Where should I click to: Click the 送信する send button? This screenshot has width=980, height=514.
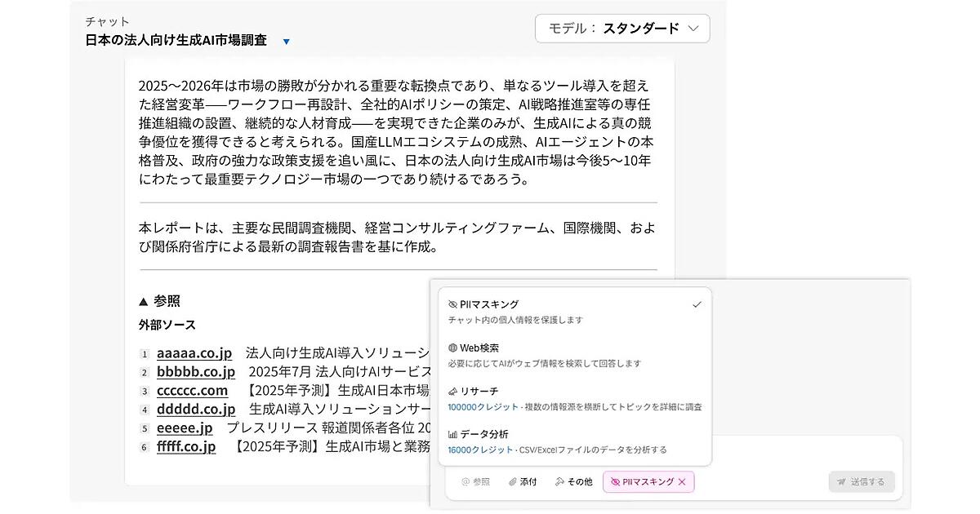point(862,481)
